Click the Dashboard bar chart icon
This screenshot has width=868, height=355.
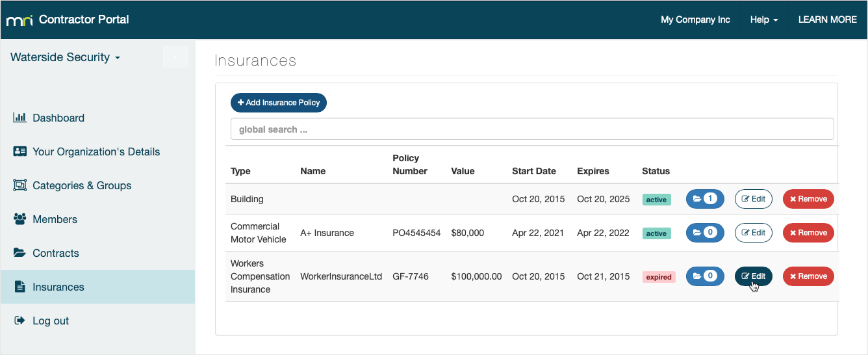pos(19,118)
